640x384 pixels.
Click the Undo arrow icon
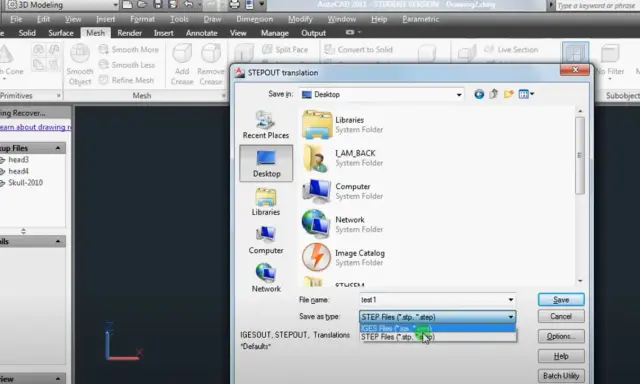click(x=188, y=5)
